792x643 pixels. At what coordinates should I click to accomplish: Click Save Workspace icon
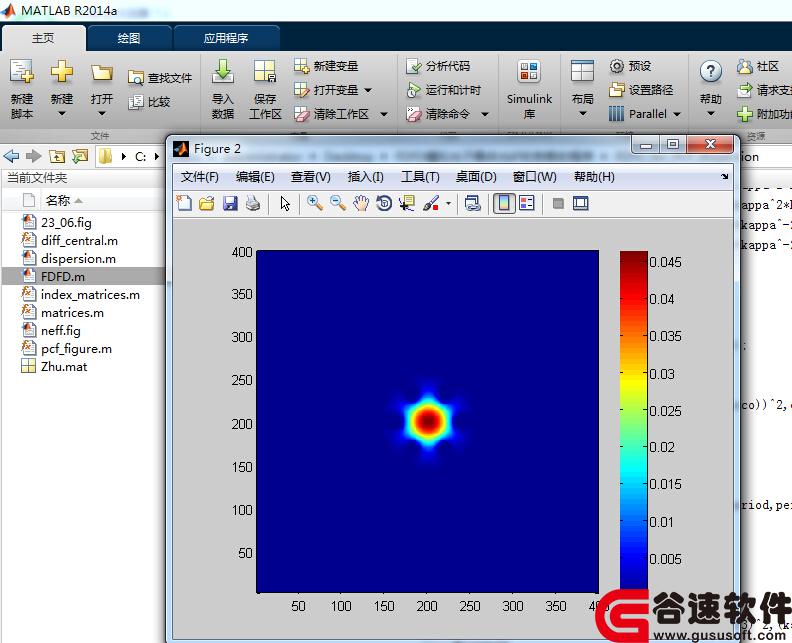pos(265,71)
